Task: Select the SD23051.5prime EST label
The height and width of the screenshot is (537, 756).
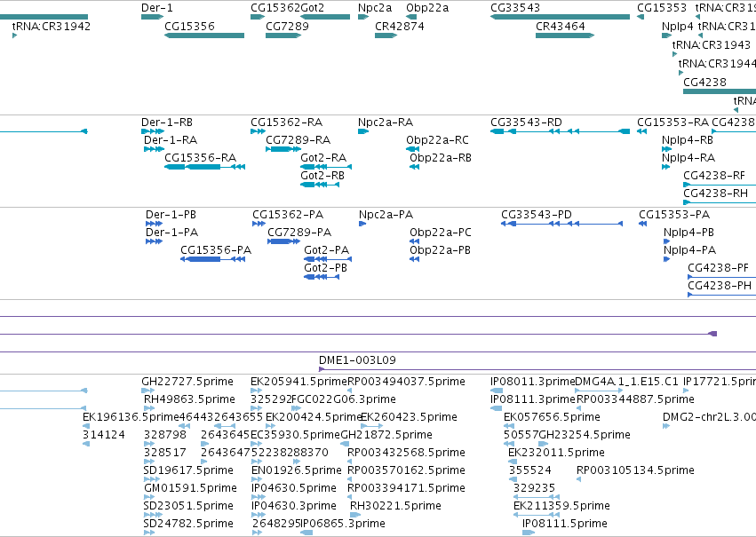Action: tap(188, 506)
